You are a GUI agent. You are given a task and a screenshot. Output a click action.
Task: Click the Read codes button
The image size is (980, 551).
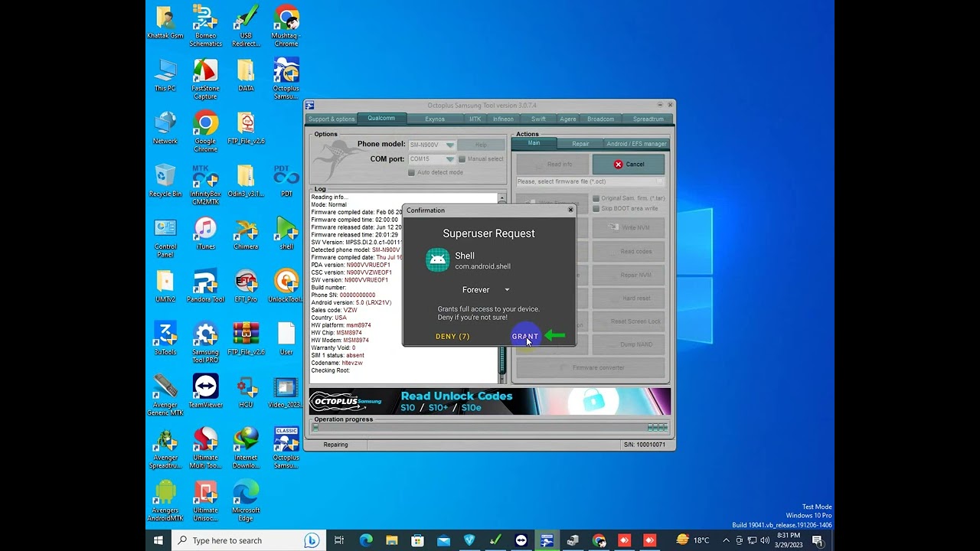click(x=629, y=252)
